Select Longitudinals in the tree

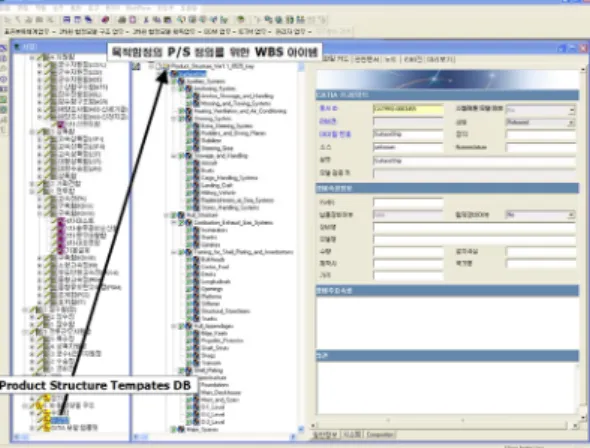[x=216, y=282]
